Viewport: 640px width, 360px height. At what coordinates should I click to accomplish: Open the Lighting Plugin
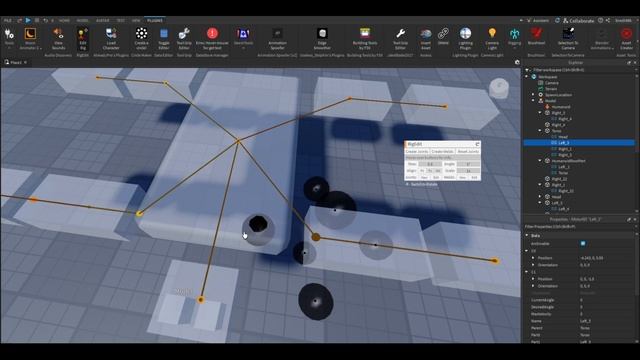(465, 39)
